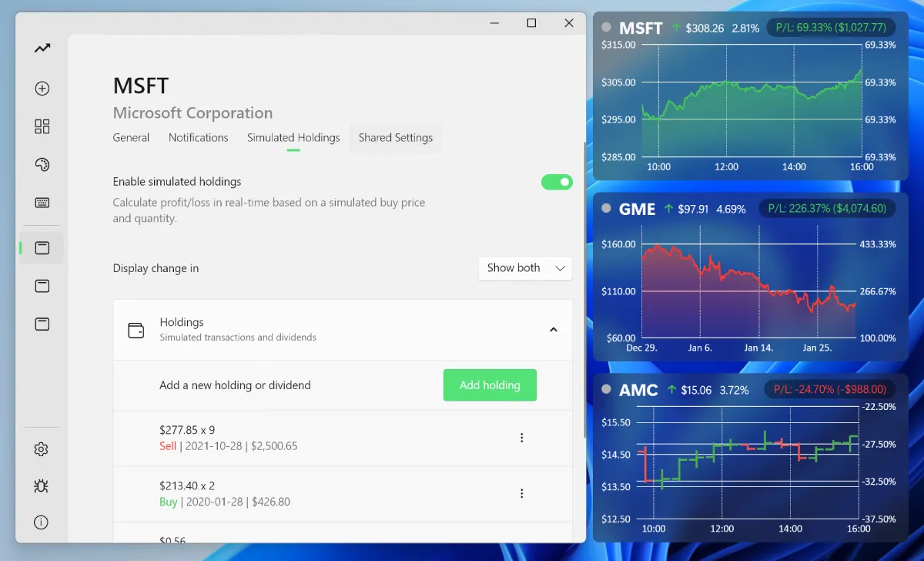The width and height of the screenshot is (924, 561).
Task: Click the MSFT P/L badge on the widget
Action: (830, 27)
